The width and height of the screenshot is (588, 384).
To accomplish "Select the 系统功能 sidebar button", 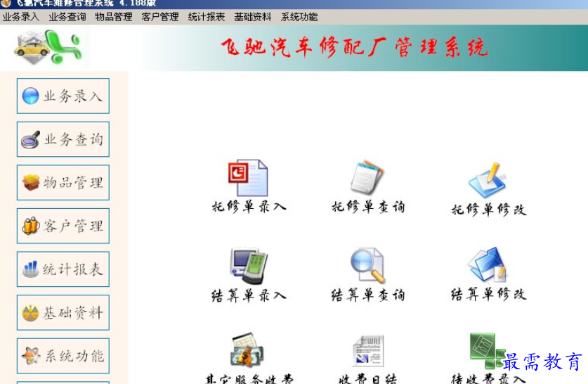I will (63, 356).
